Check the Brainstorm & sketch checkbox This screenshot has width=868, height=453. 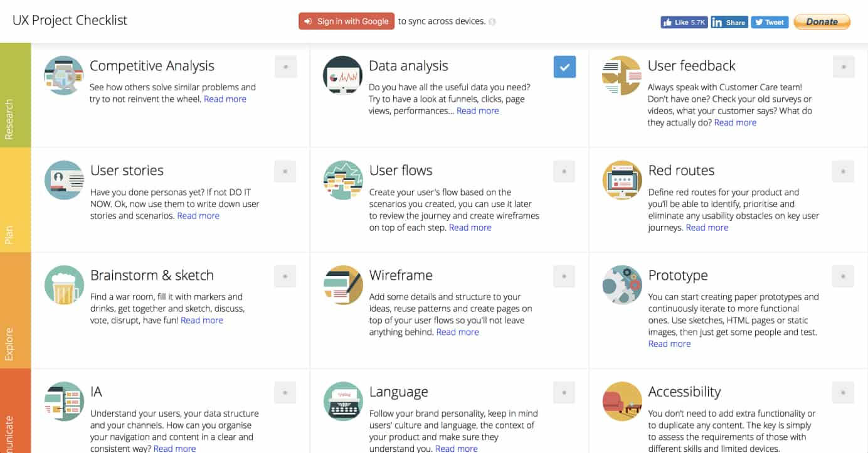285,276
